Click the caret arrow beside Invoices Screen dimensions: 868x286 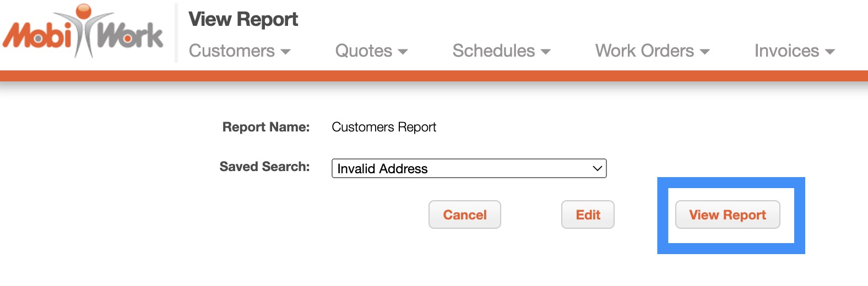[x=830, y=52]
